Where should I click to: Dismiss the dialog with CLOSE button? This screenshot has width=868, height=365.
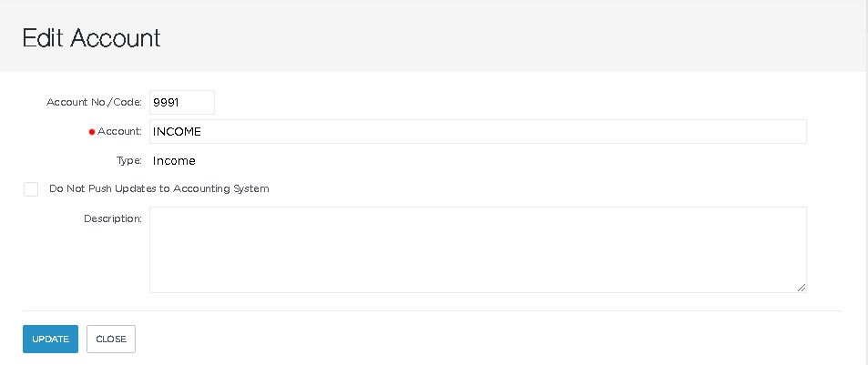pos(111,339)
